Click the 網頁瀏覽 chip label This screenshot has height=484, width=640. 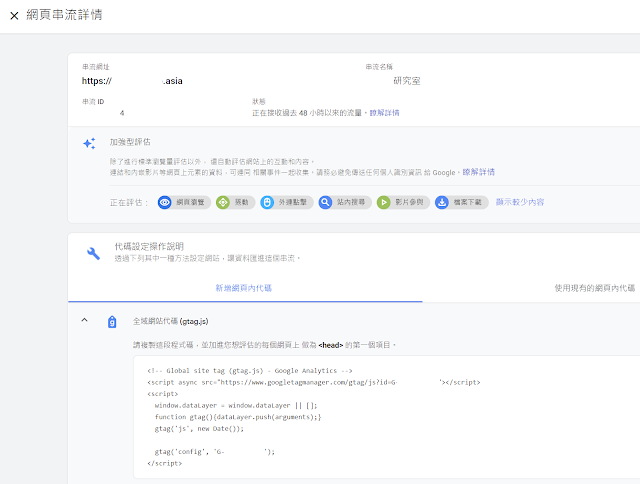pos(190,202)
